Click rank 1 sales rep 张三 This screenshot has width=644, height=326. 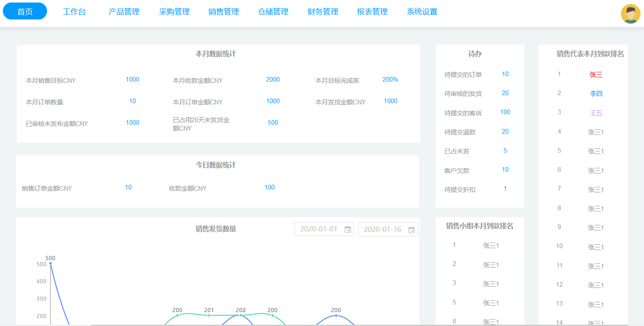click(x=596, y=75)
